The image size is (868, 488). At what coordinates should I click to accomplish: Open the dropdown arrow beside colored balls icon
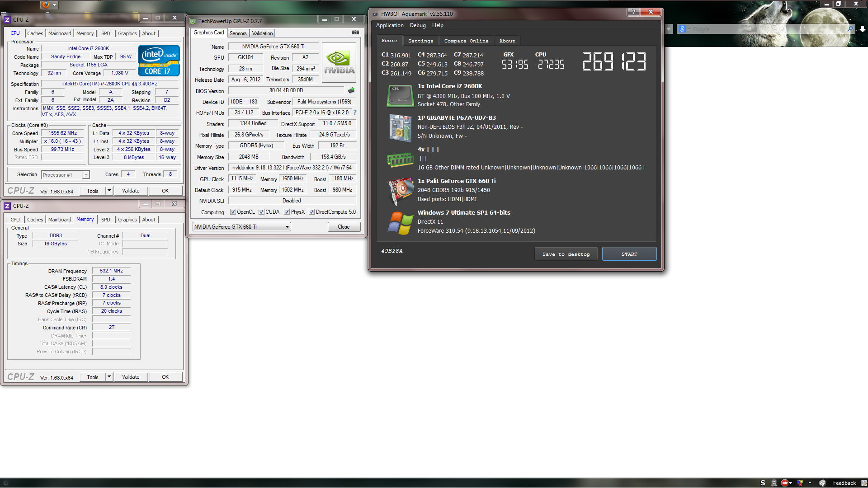point(810,483)
